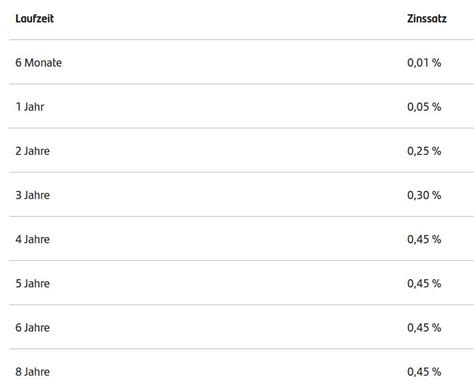Select the 2 Jahre row label
The width and height of the screenshot is (474, 392).
[x=32, y=151]
